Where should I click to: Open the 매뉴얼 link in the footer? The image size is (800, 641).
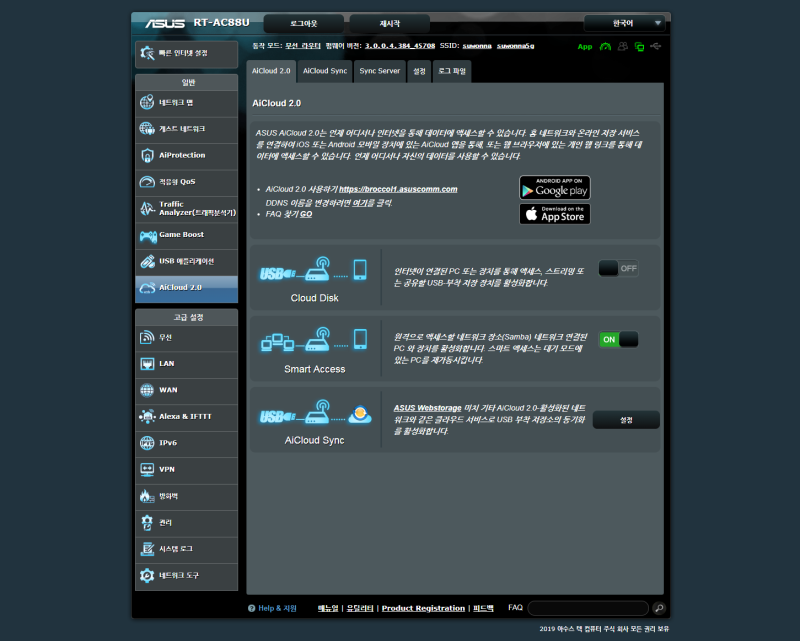coord(328,608)
